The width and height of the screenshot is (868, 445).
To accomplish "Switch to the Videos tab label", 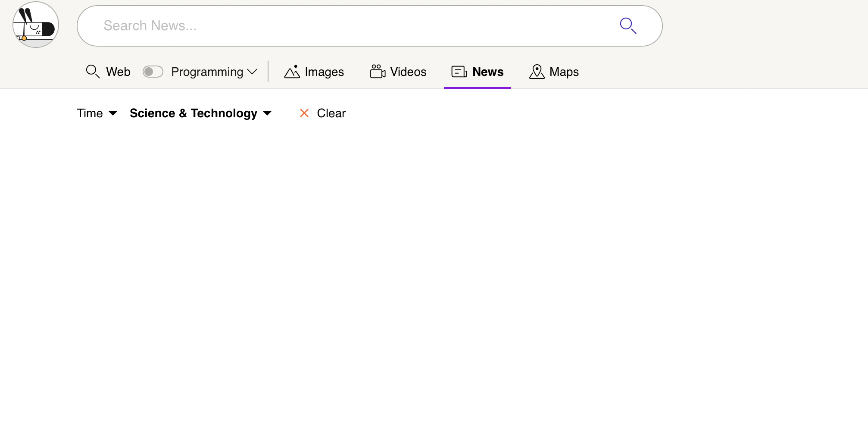I will click(x=408, y=72).
